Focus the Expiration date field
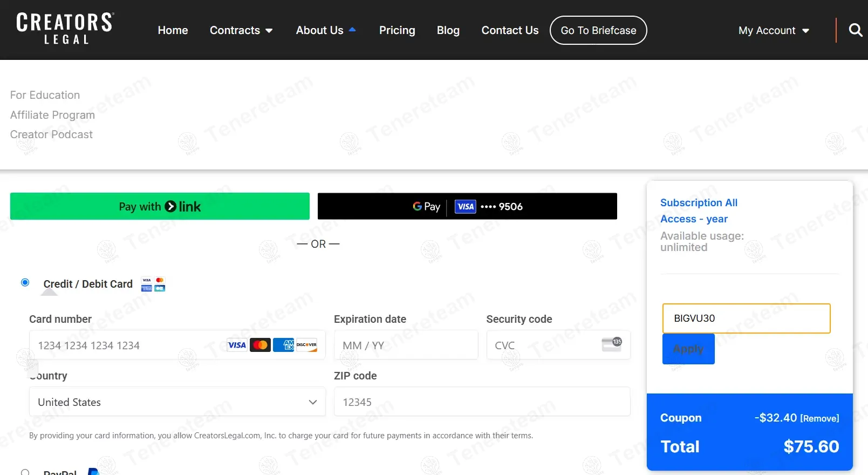This screenshot has width=868, height=475. pyautogui.click(x=406, y=345)
